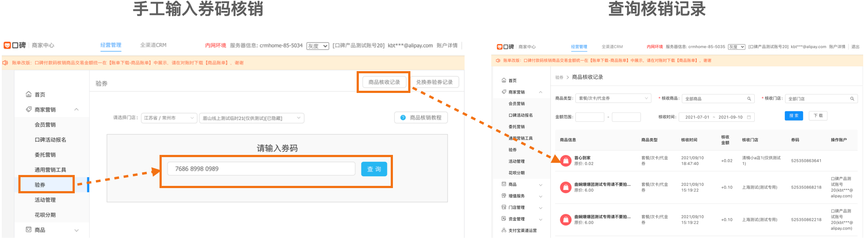Expand the 资金管理 chevron

(x=541, y=219)
